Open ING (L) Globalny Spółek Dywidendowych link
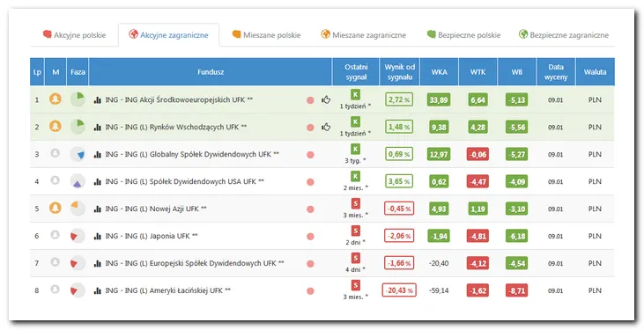 tap(192, 154)
